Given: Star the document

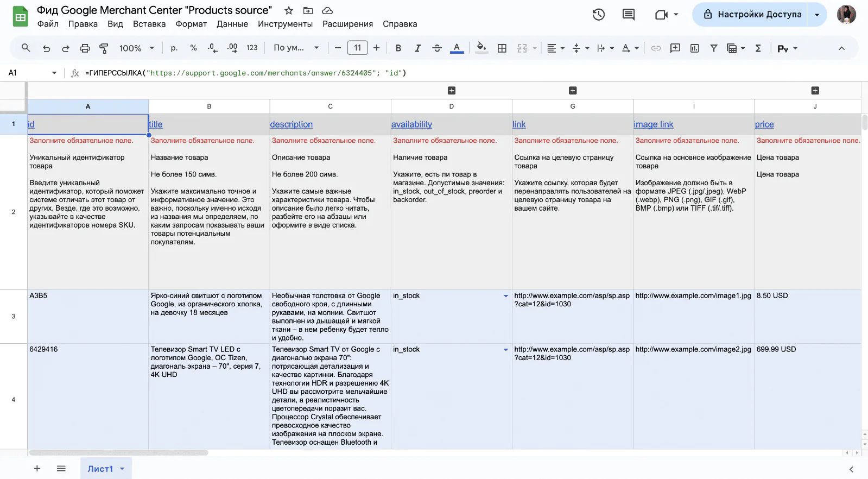Looking at the screenshot, I should coord(289,10).
